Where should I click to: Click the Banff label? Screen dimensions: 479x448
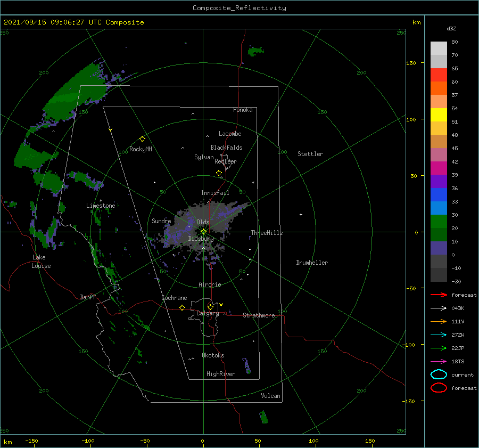pos(88,297)
